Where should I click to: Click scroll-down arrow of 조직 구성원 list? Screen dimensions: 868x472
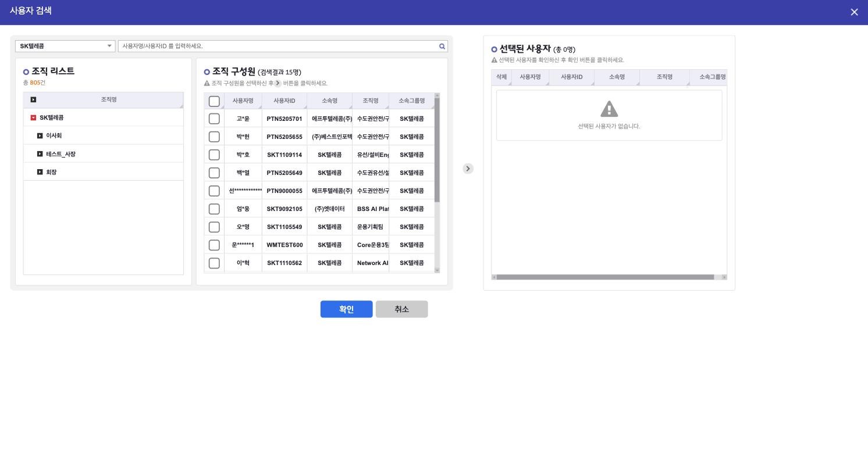click(x=437, y=270)
